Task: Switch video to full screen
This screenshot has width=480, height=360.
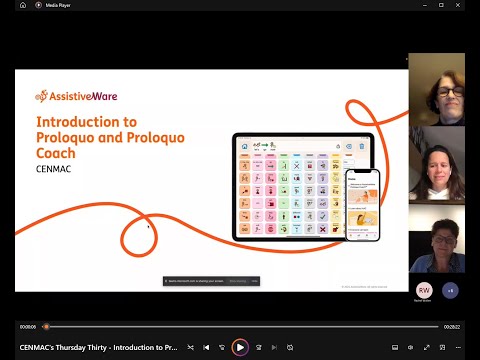Action: pos(427,347)
